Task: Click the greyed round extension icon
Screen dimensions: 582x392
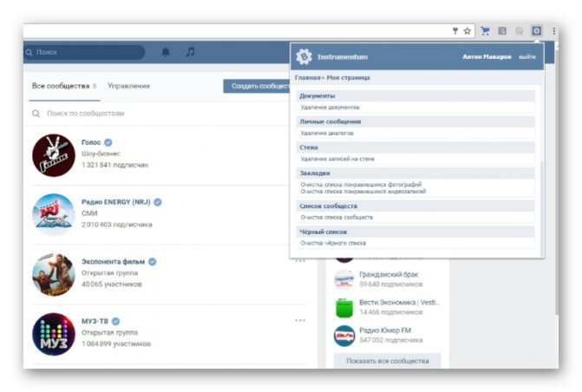Action: pyautogui.click(x=519, y=31)
